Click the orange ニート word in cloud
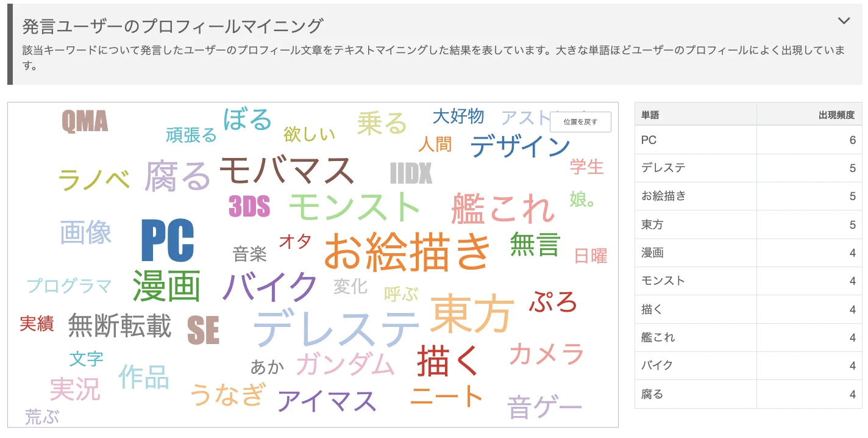Image resolution: width=868 pixels, height=438 pixels. click(x=447, y=397)
